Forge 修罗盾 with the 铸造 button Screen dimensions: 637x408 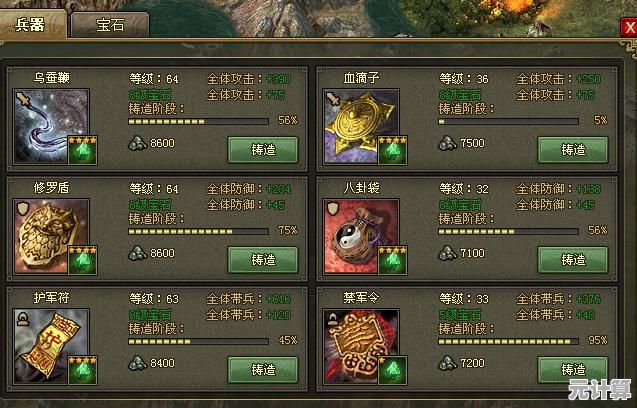coord(263,259)
